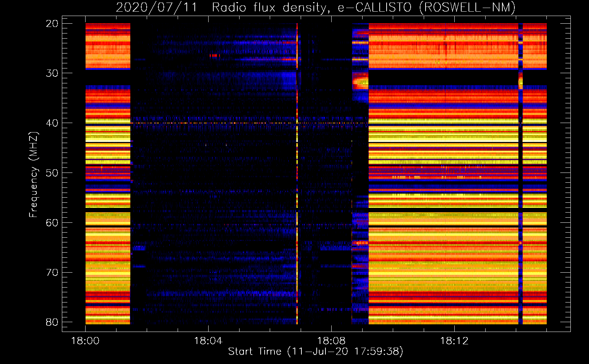Screen dimensions: 589x364
Task: Click the vertical burst line near 18:07
Action: click(x=297, y=174)
